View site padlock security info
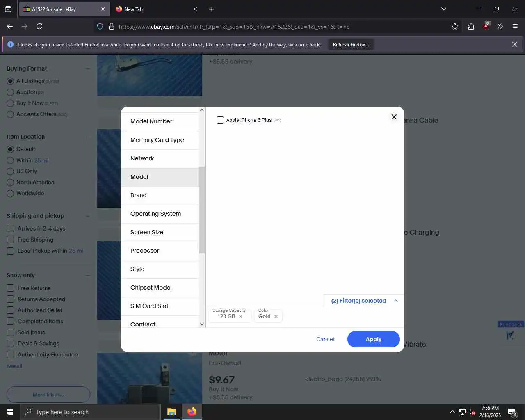525x420 pixels. pyautogui.click(x=111, y=27)
